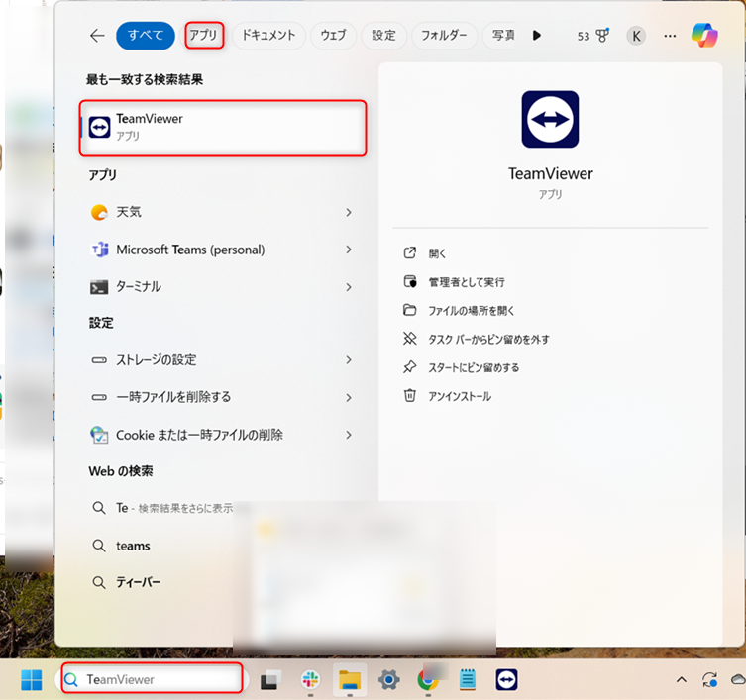
Task: Select the すべて filter tab
Action: coord(146,36)
